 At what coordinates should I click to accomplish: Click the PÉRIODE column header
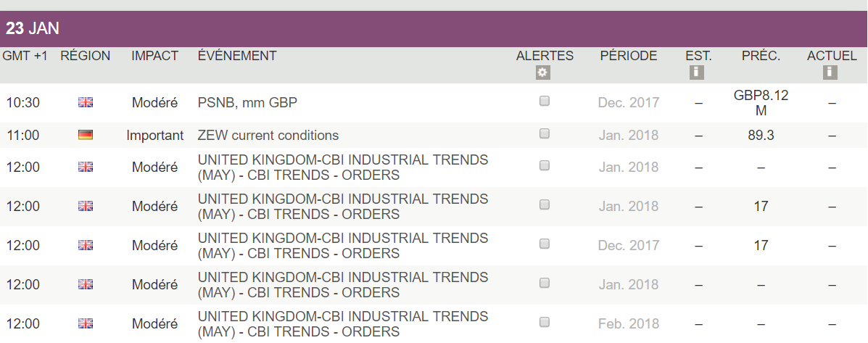pos(629,56)
